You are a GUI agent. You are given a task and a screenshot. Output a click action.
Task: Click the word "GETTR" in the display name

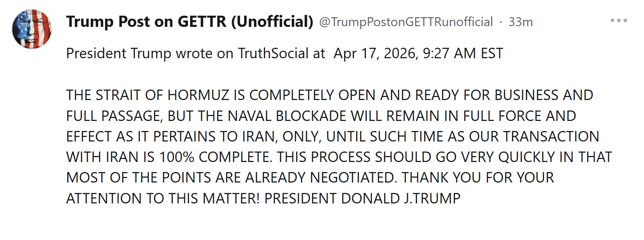point(202,22)
